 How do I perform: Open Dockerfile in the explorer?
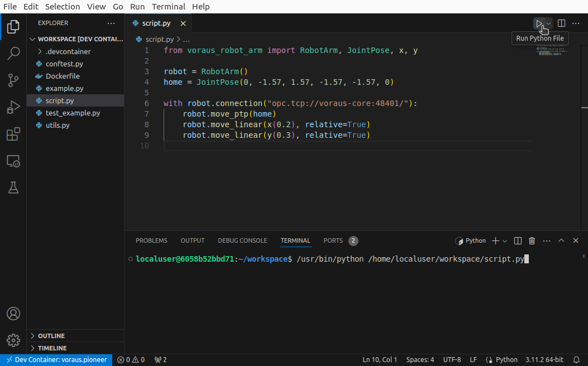click(x=63, y=76)
